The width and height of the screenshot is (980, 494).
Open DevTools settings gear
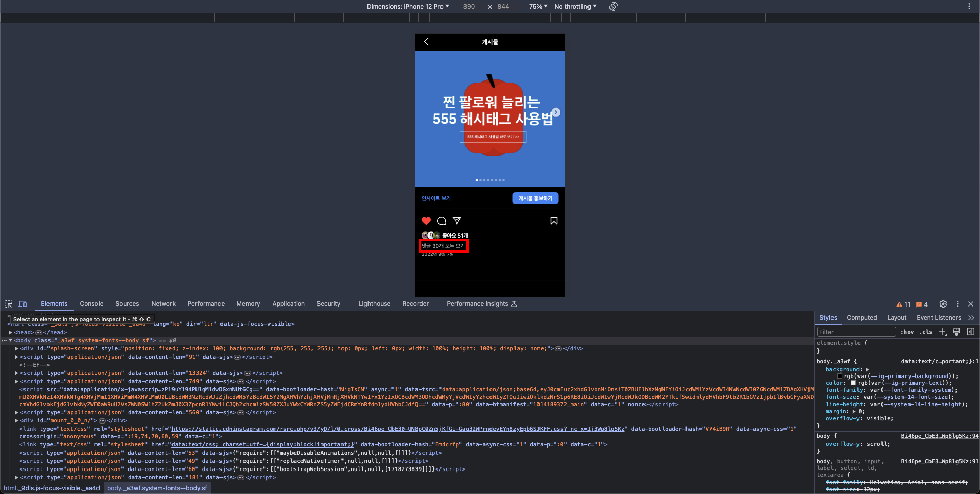tap(943, 304)
